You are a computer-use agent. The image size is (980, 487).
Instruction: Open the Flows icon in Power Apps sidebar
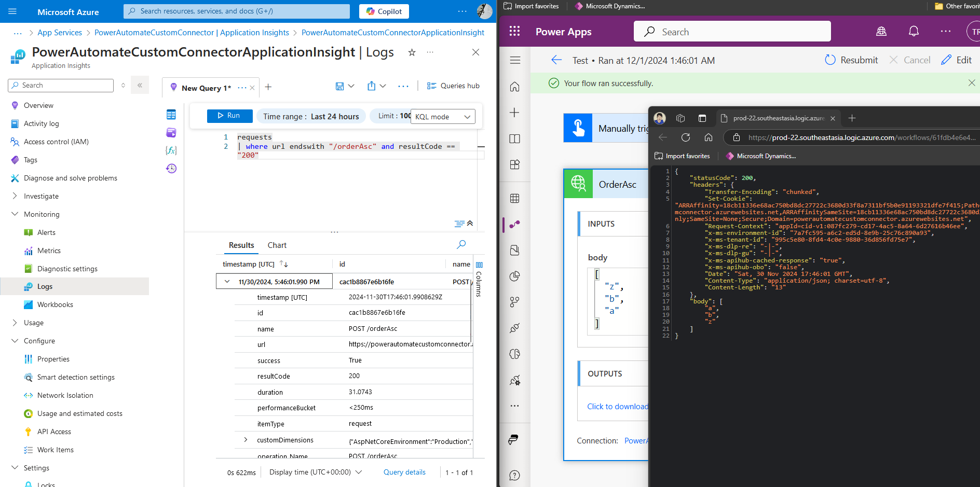point(514,224)
